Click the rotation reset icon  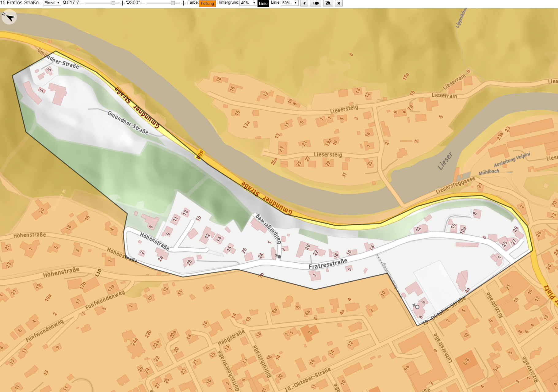pos(128,3)
